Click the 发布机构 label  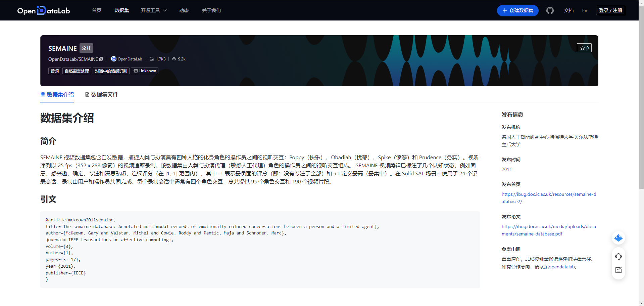click(x=511, y=127)
